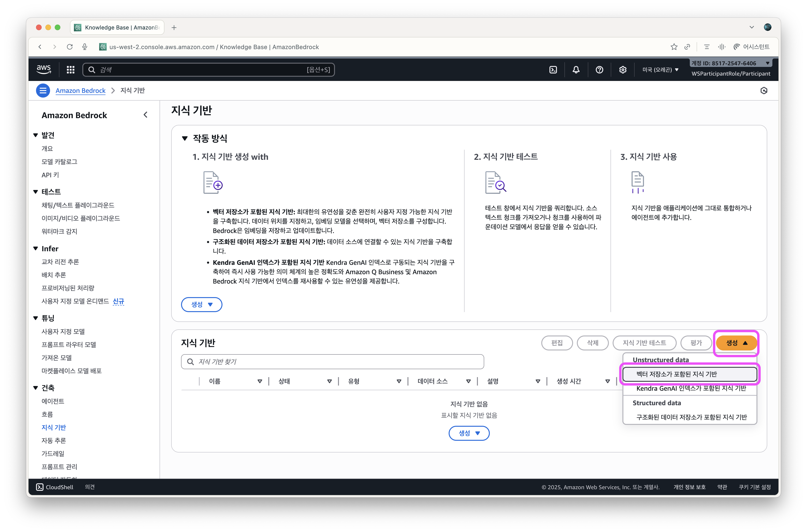Click the CloudShell button in the footer
Screen dimensions: 807x532
click(55, 487)
